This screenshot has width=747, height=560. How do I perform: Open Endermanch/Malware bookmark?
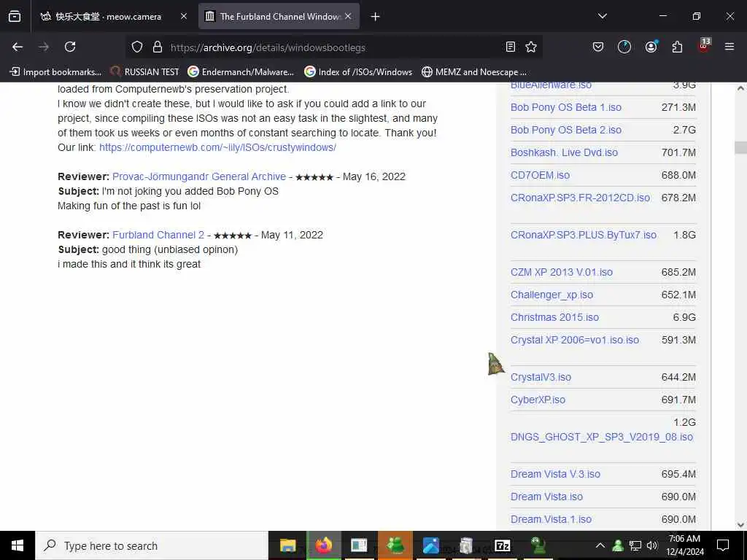click(241, 72)
